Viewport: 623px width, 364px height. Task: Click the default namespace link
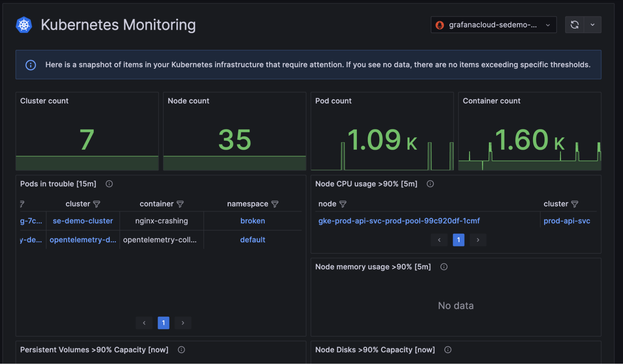(252, 240)
